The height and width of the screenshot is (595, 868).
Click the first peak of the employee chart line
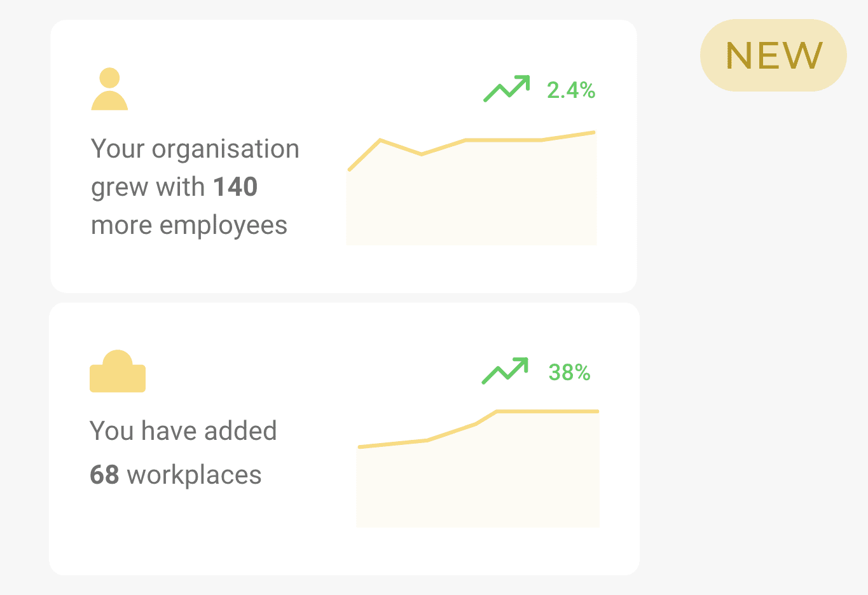click(380, 140)
